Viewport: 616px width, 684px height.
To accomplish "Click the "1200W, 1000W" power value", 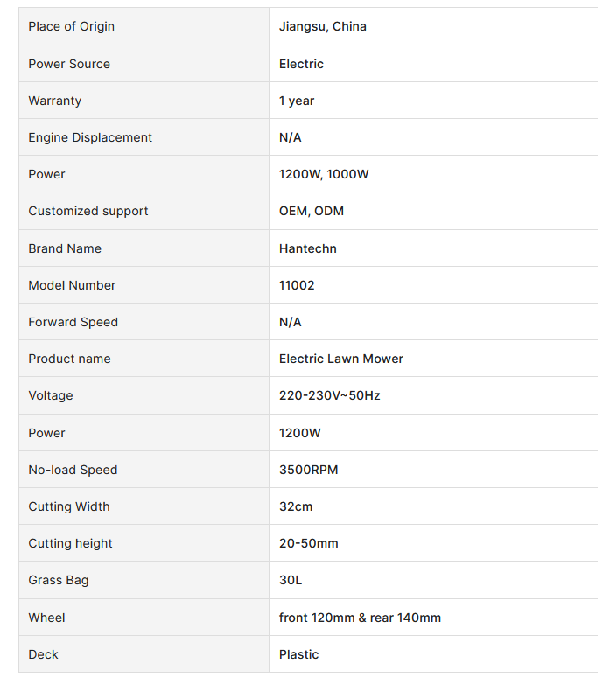I will point(324,174).
